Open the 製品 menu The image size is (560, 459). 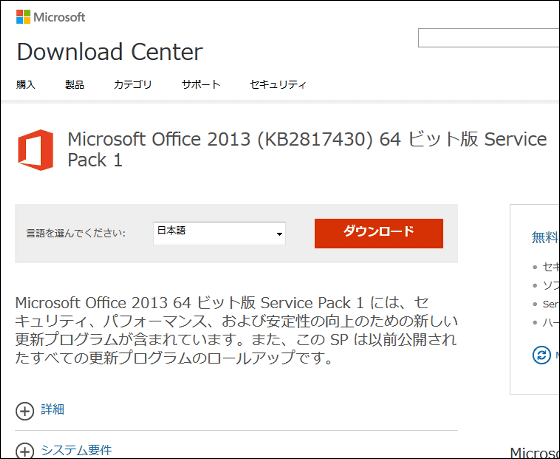[x=75, y=85]
